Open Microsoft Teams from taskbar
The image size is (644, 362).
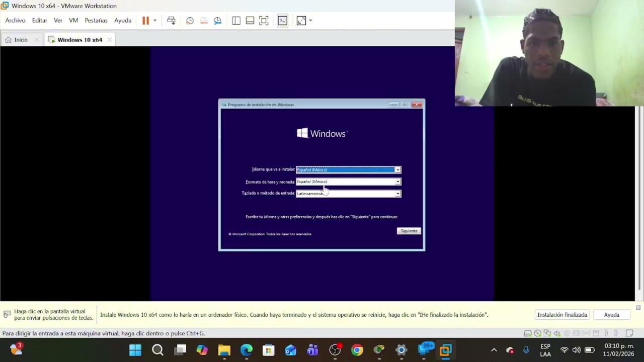(x=312, y=350)
